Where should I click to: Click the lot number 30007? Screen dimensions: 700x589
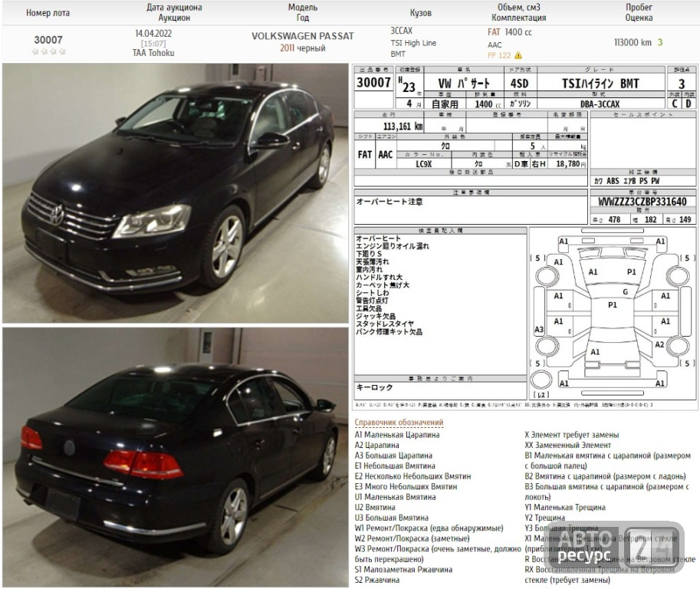48,40
